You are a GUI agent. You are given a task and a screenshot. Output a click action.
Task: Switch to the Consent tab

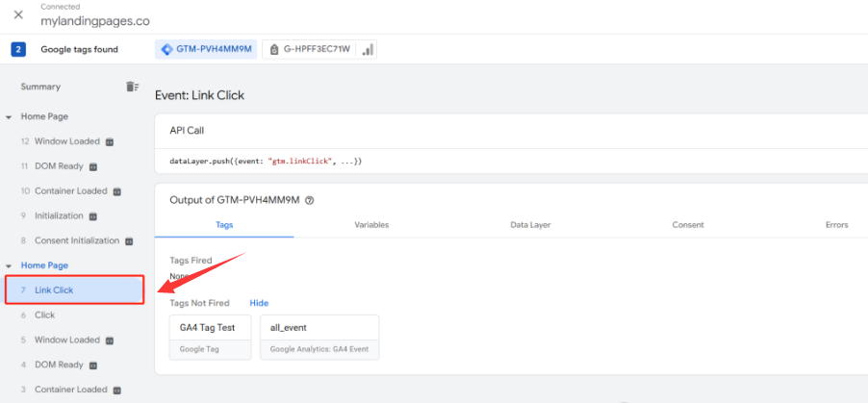point(687,225)
